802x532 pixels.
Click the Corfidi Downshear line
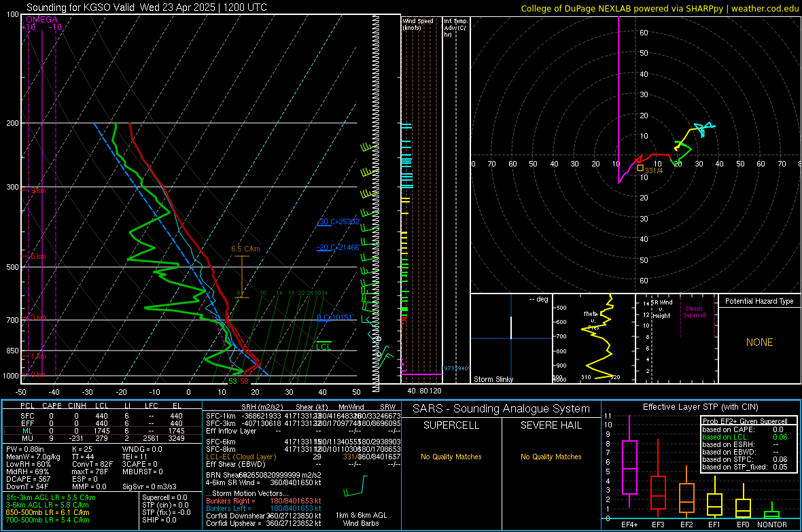coord(264,516)
